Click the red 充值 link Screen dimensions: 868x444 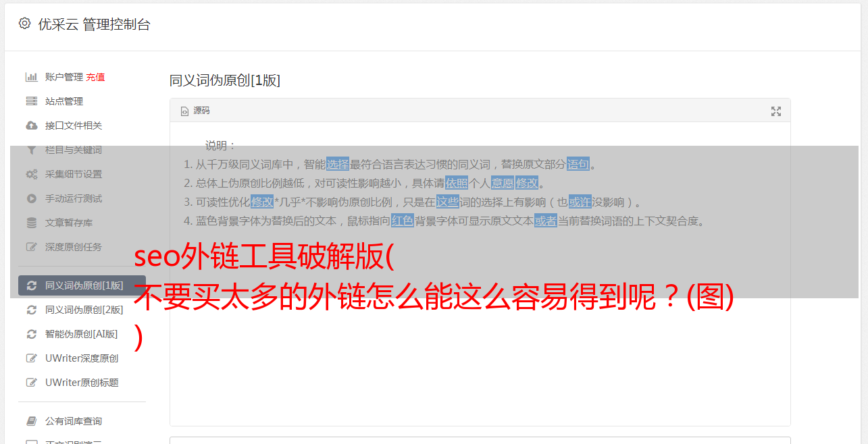[x=95, y=77]
